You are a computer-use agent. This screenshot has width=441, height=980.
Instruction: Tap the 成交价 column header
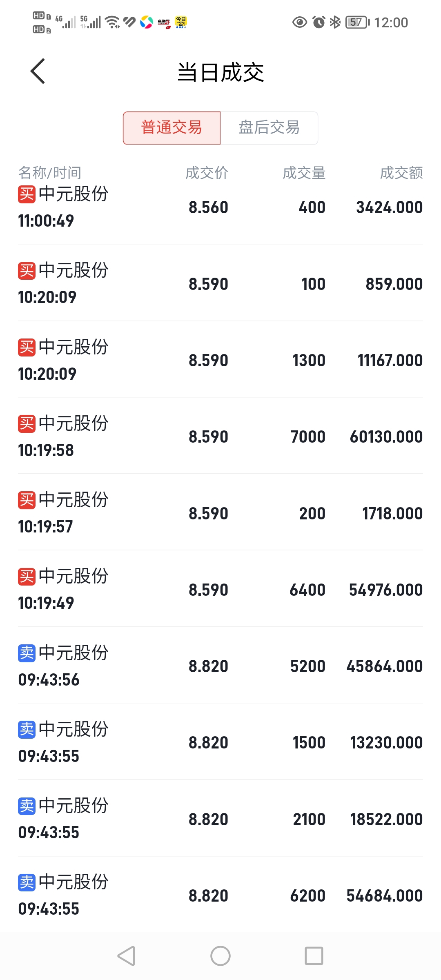pos(207,173)
